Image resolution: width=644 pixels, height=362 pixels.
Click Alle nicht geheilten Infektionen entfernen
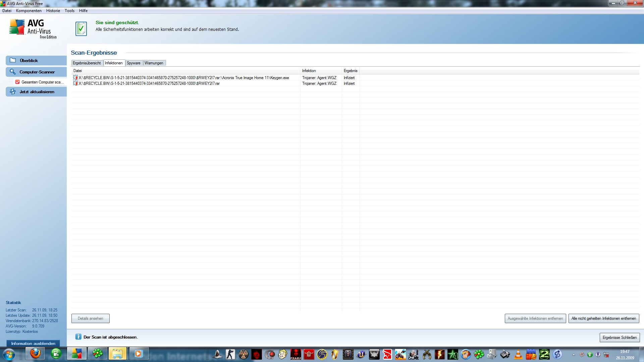point(603,318)
